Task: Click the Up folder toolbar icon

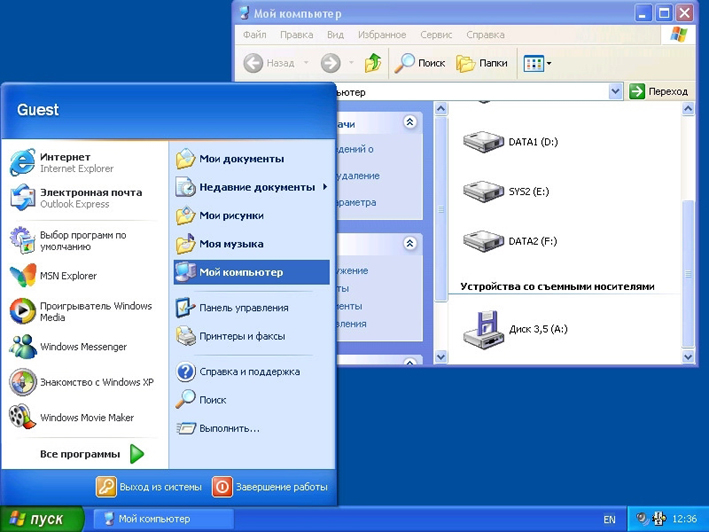Action: 373,63
